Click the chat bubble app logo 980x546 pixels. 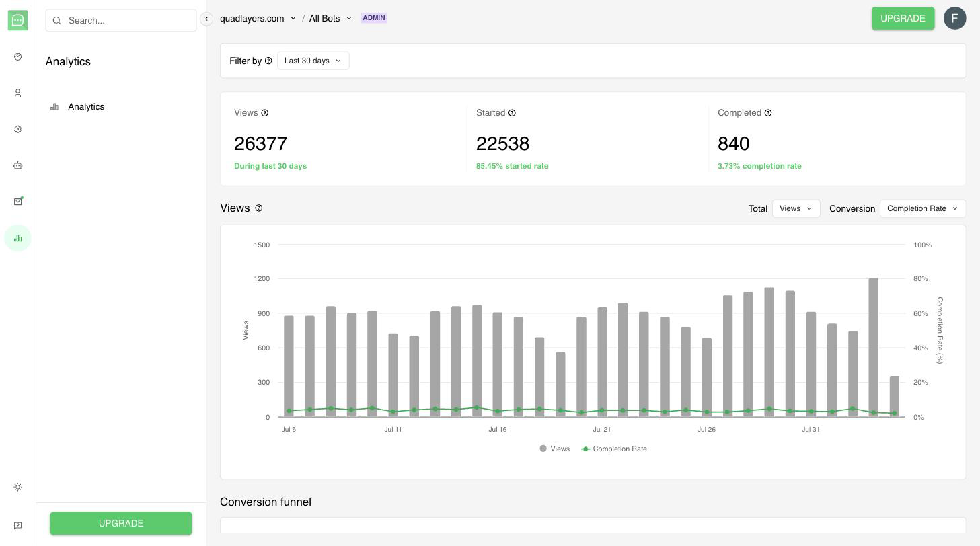click(18, 20)
